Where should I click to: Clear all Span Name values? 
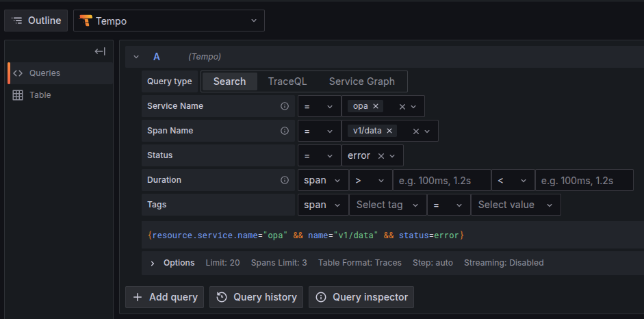pos(416,131)
